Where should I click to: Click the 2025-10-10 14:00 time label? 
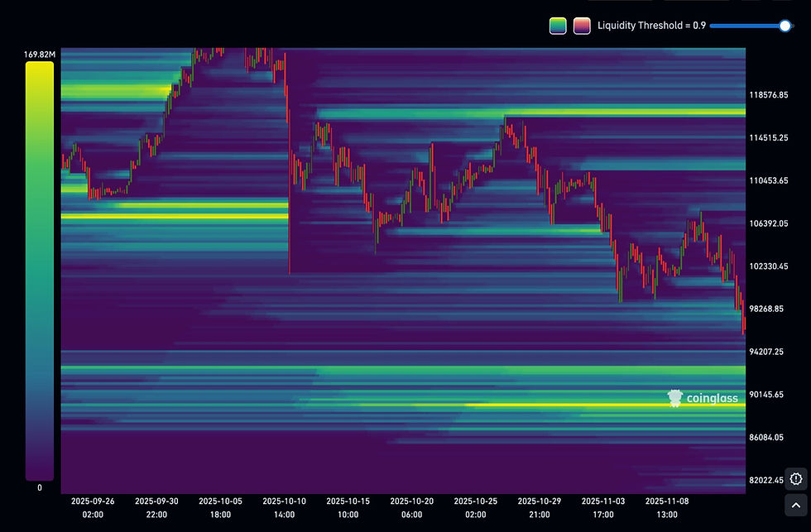pos(284,508)
